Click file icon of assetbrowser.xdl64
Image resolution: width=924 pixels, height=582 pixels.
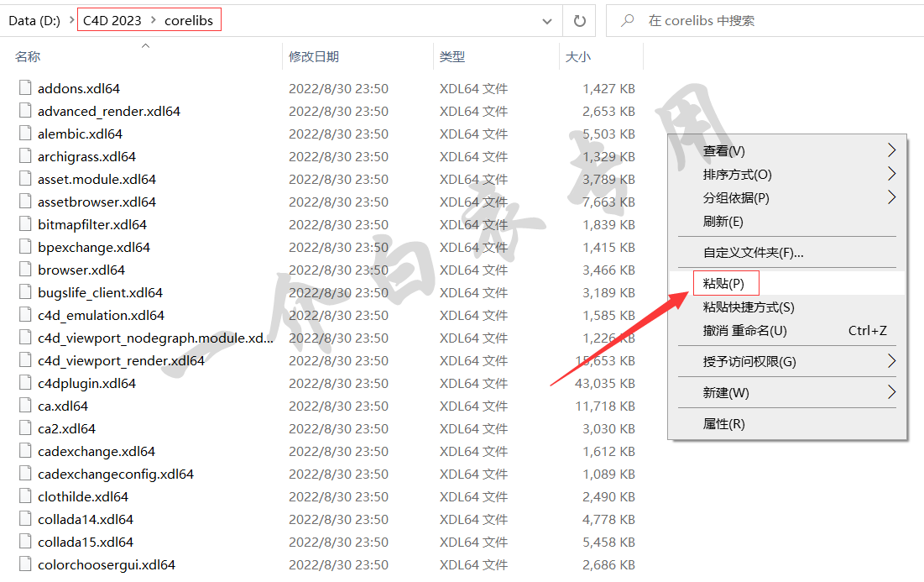24,202
